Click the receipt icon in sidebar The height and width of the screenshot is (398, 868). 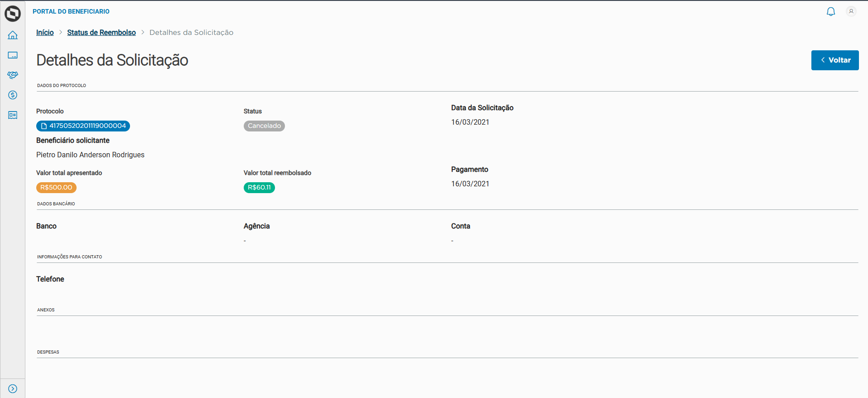click(x=13, y=115)
